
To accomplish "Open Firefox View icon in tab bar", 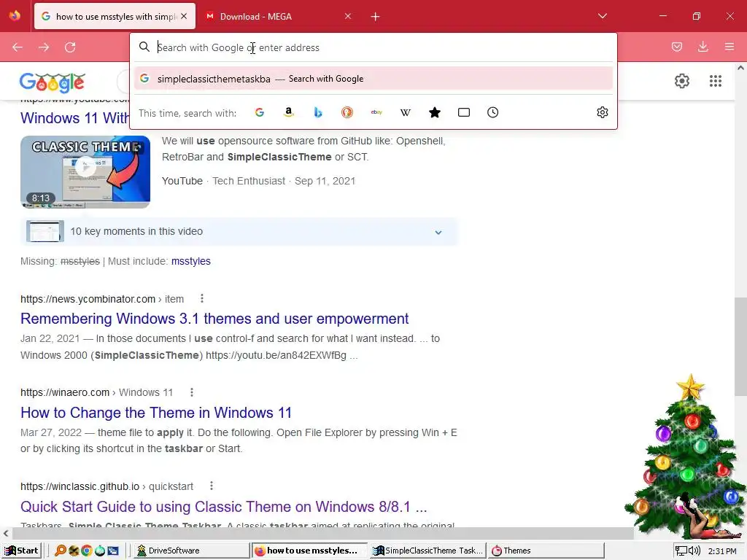I will coord(15,16).
